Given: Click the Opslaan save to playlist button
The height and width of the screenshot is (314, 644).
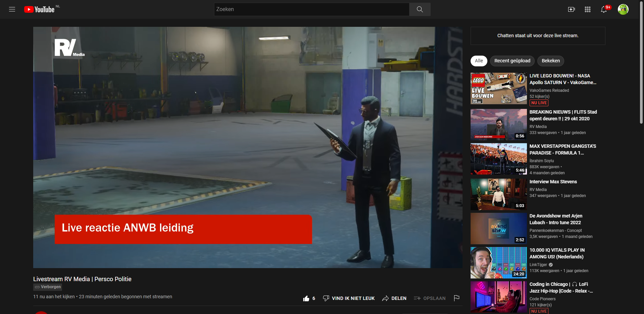Looking at the screenshot, I should 430,298.
